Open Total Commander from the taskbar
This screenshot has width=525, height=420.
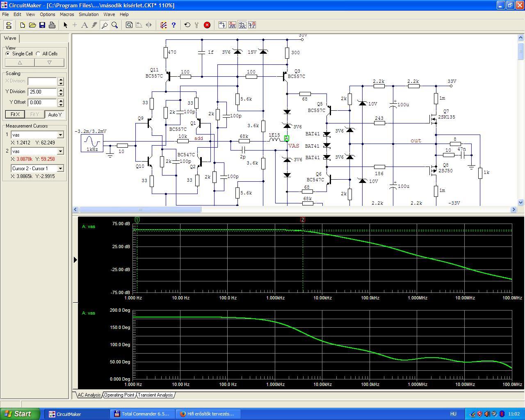point(142,414)
